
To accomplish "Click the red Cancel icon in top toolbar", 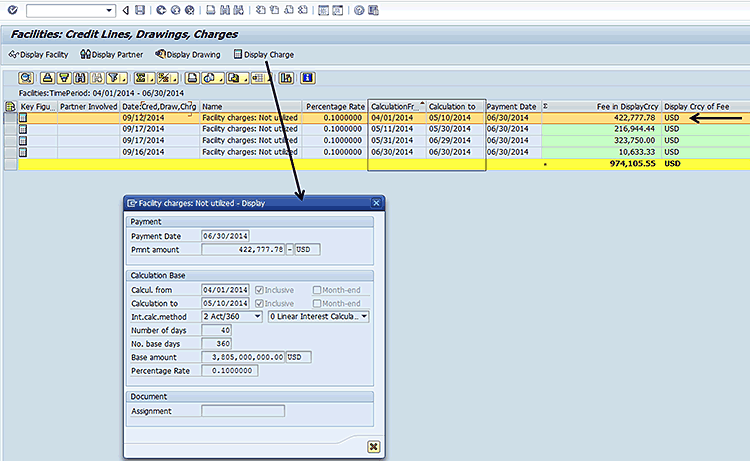I will coord(190,10).
